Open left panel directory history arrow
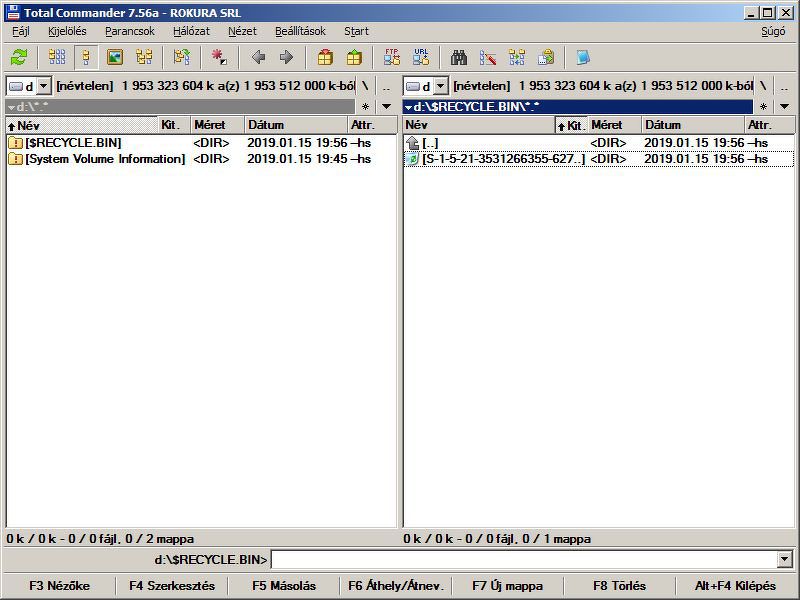The width and height of the screenshot is (800, 600). (x=387, y=107)
